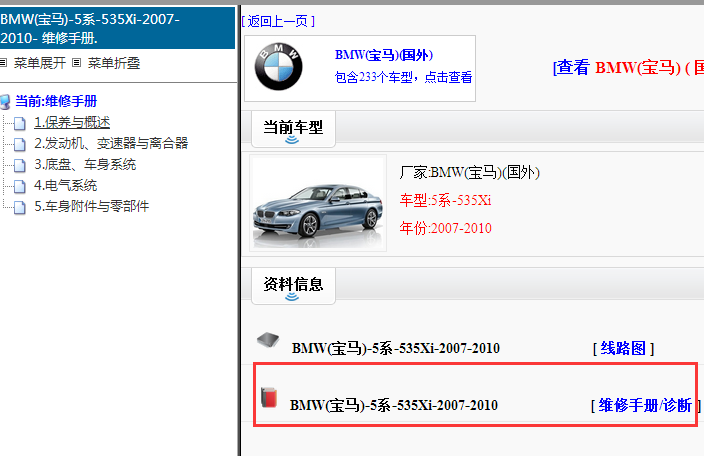The image size is (704, 456).
Task: Click the page icon beside 2.发动机、变速器与离合器
Action: click(x=19, y=144)
